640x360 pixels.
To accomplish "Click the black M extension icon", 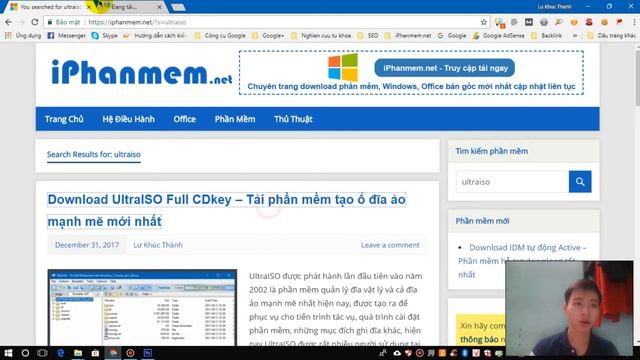I will point(529,22).
